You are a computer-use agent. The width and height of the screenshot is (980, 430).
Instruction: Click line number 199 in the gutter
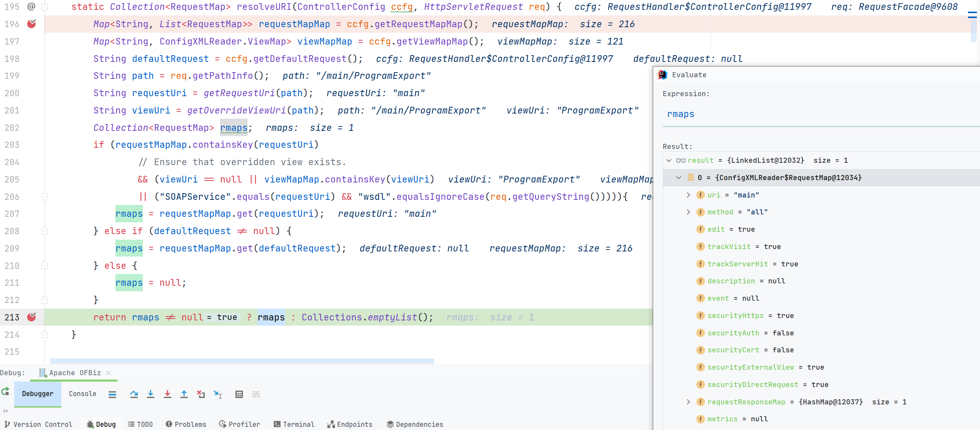pos(12,76)
